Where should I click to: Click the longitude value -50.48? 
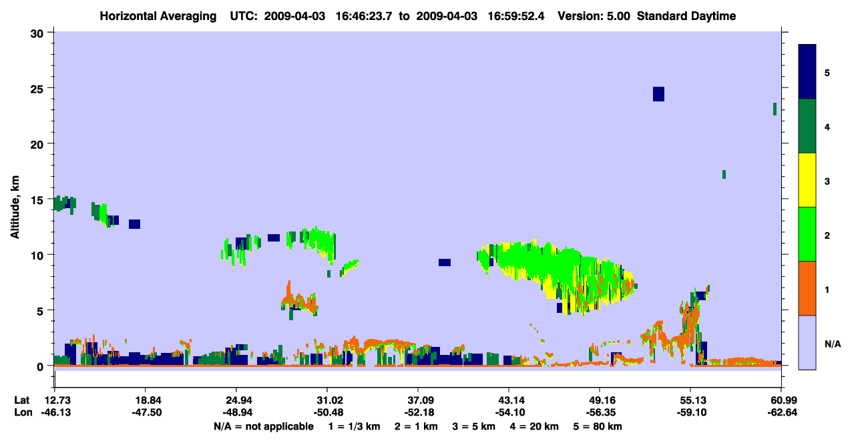click(x=327, y=412)
